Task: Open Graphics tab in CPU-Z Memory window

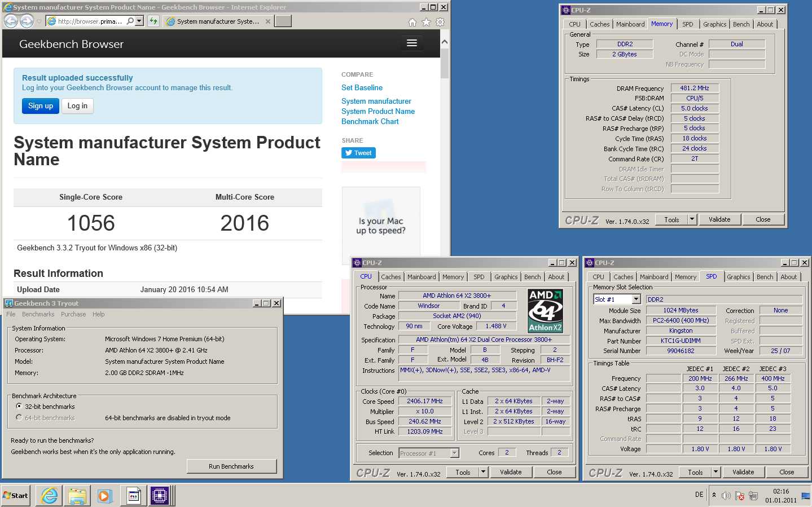Action: (x=714, y=24)
